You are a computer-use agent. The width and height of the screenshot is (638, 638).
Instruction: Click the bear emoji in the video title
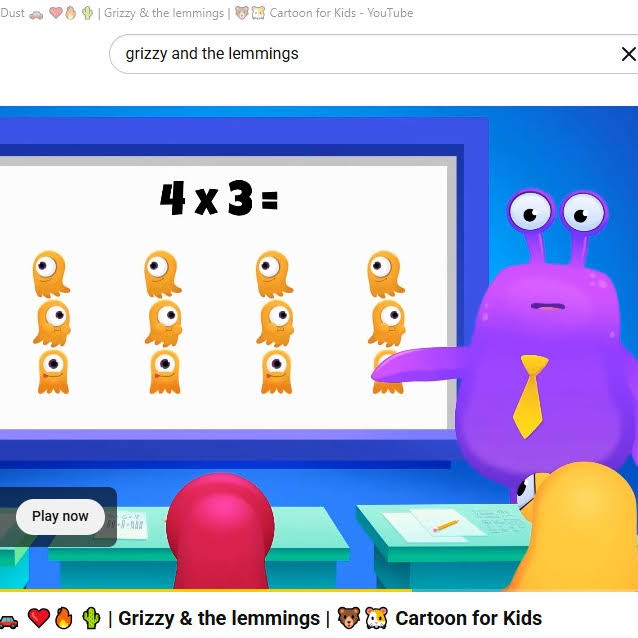[x=349, y=618]
